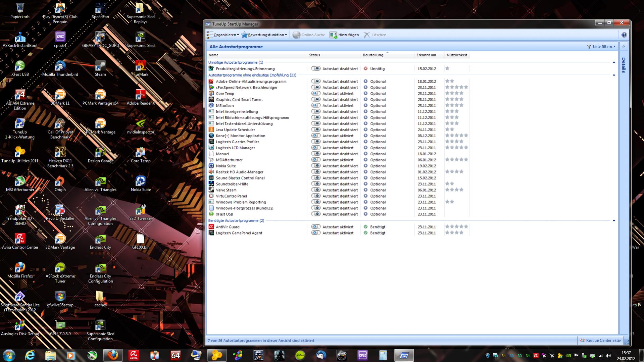Viewport: 644px width, 362px height.
Task: Sort list by Nützlichkeit column
Action: 457,55
